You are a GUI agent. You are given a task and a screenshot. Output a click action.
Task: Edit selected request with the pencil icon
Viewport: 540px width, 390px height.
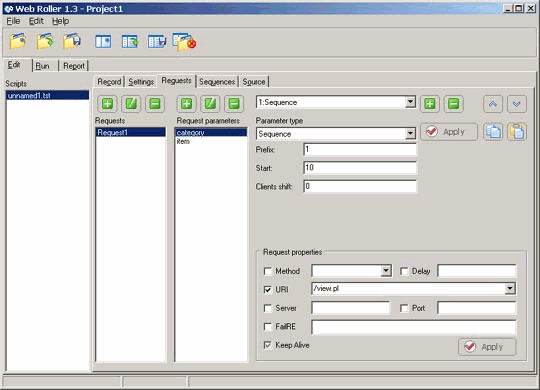pyautogui.click(x=131, y=104)
